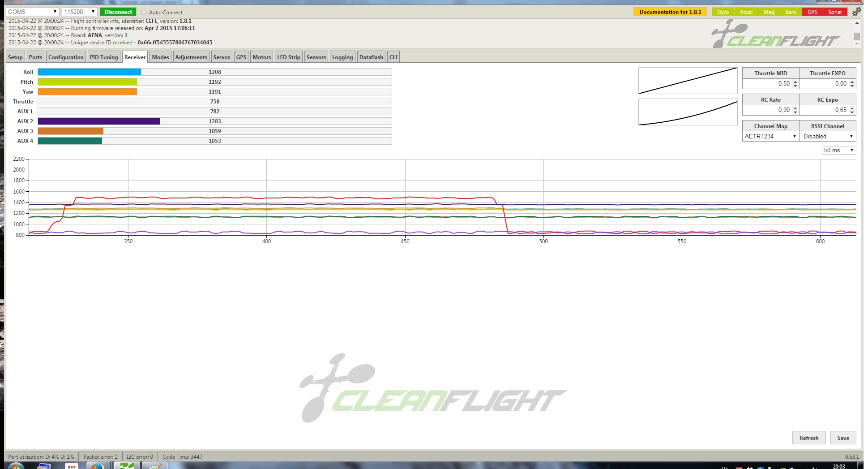Click the blue Roll channel bar
Viewport: 868px width, 469px height.
[89, 72]
